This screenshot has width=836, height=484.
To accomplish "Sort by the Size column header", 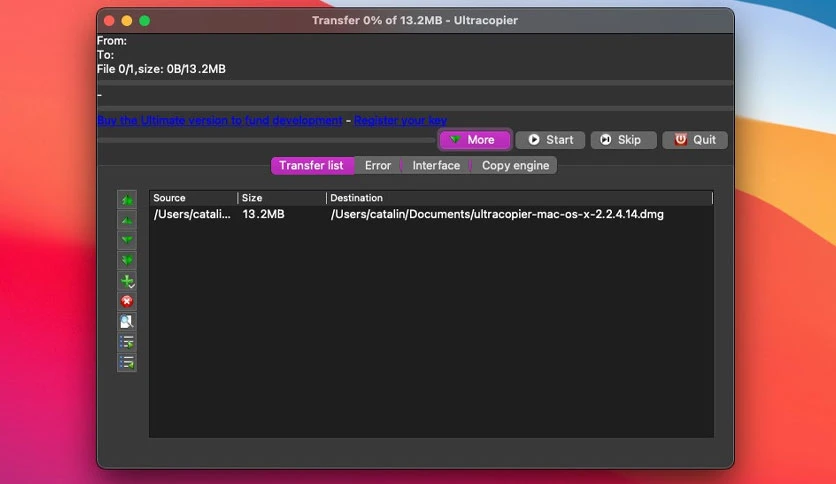I will click(x=282, y=198).
